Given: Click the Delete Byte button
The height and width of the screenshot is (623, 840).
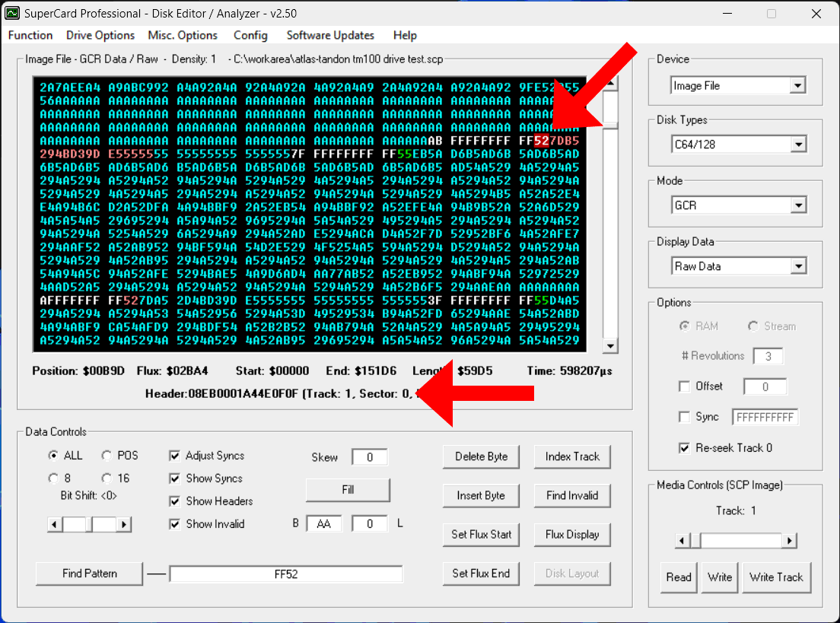Looking at the screenshot, I should pyautogui.click(x=481, y=457).
